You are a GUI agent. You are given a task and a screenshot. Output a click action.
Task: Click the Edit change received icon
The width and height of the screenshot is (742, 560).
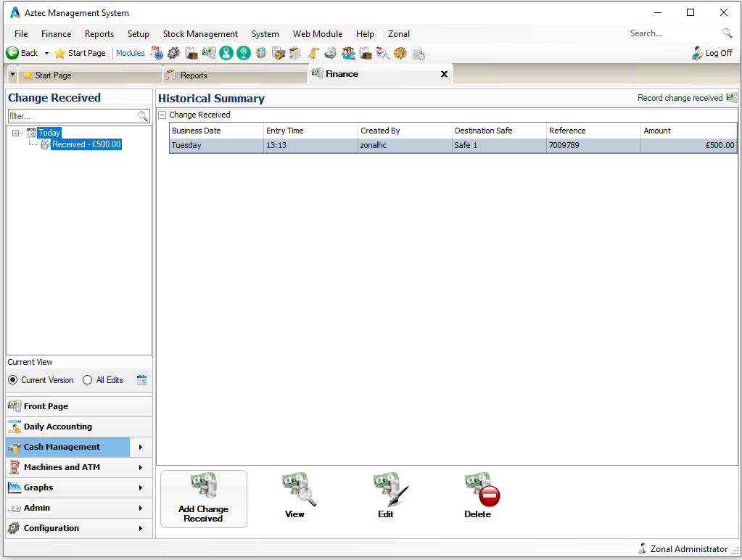[x=389, y=489]
